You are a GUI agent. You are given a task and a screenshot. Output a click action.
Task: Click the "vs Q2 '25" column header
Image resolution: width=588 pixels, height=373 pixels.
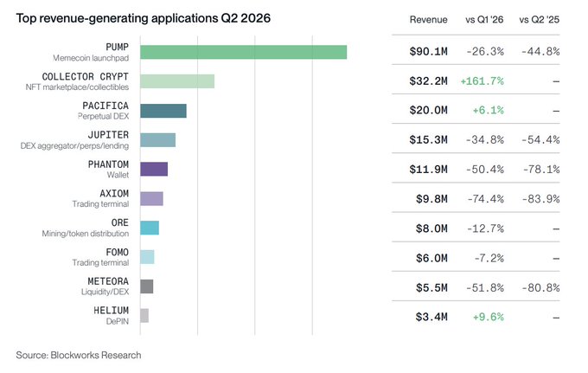coord(540,20)
